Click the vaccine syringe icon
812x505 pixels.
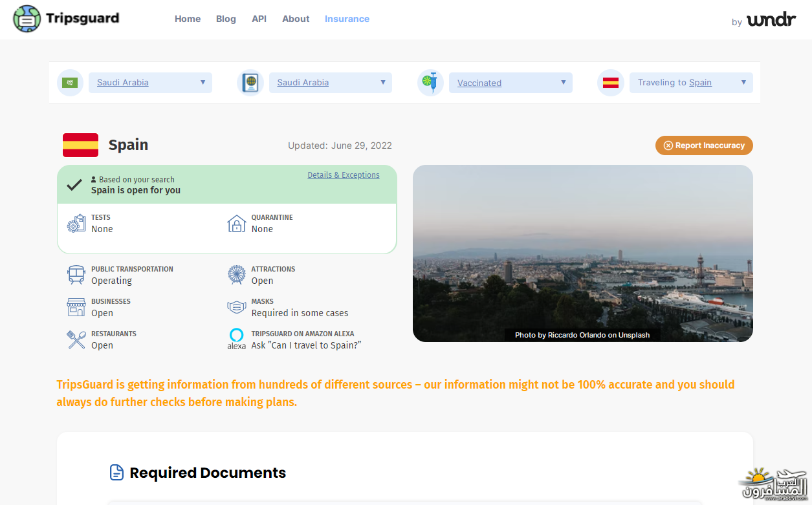point(430,83)
